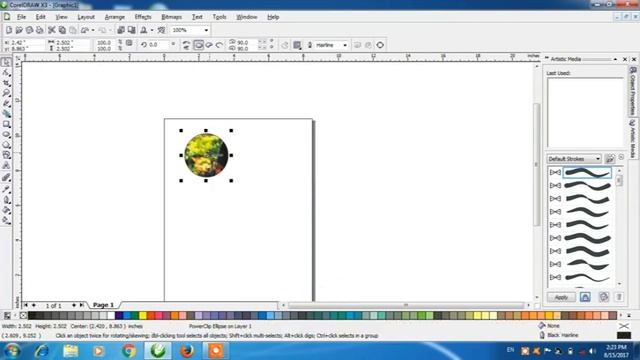Toggle Pie shape mode on property bar
This screenshot has width=640, height=360.
point(209,45)
